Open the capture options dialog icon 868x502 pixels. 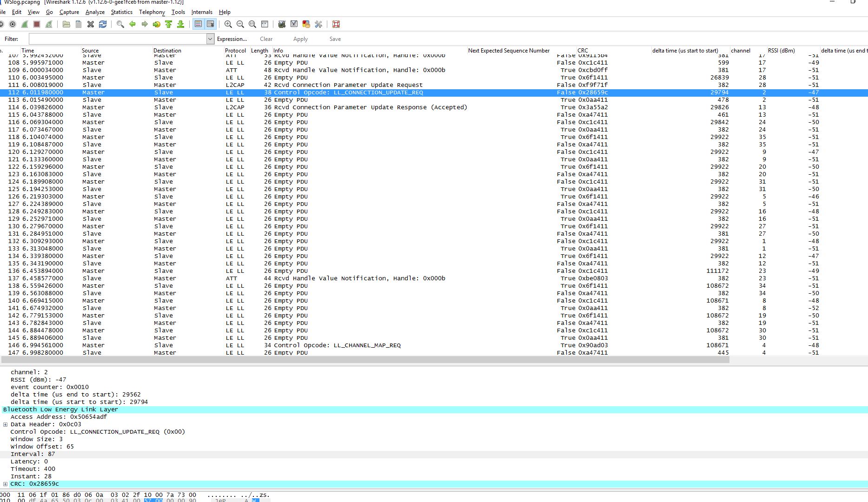(13, 24)
